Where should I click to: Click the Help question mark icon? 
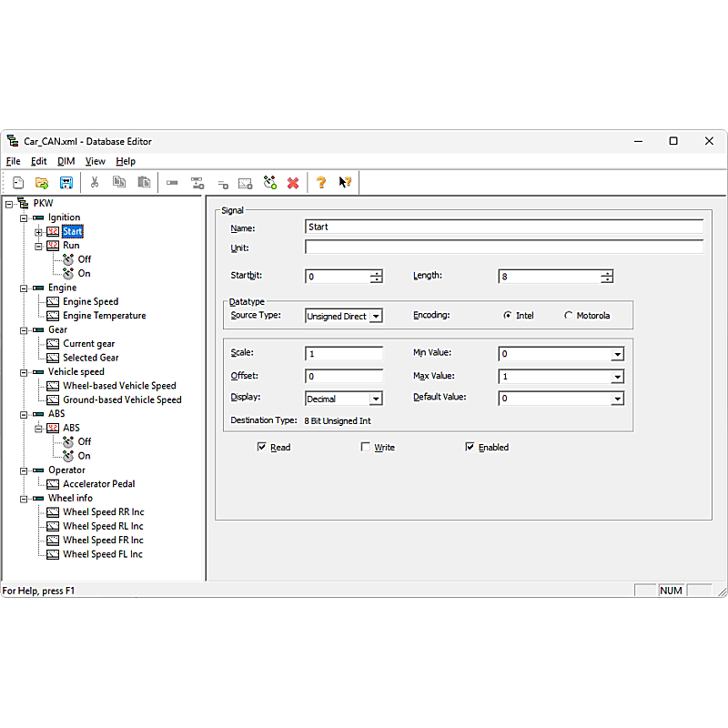click(320, 182)
